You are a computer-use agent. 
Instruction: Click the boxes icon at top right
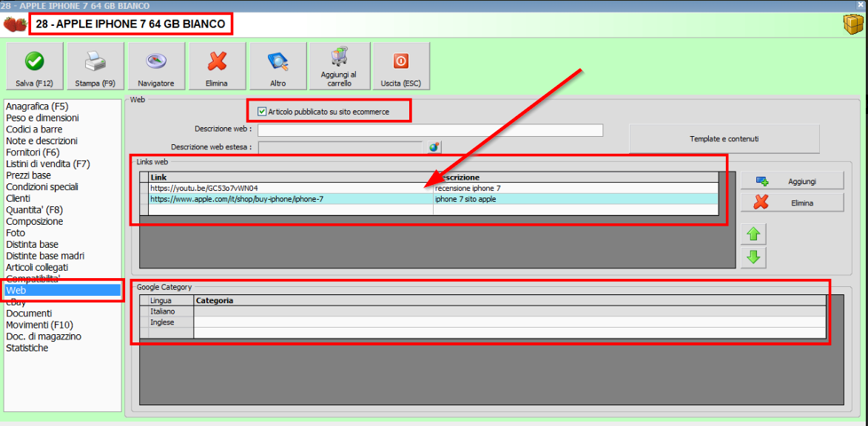click(852, 25)
